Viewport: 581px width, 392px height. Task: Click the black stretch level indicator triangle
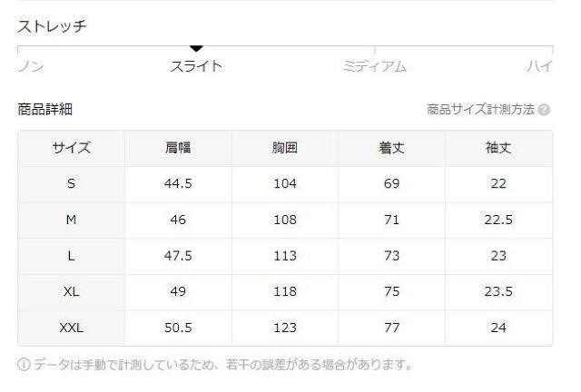[x=196, y=48]
